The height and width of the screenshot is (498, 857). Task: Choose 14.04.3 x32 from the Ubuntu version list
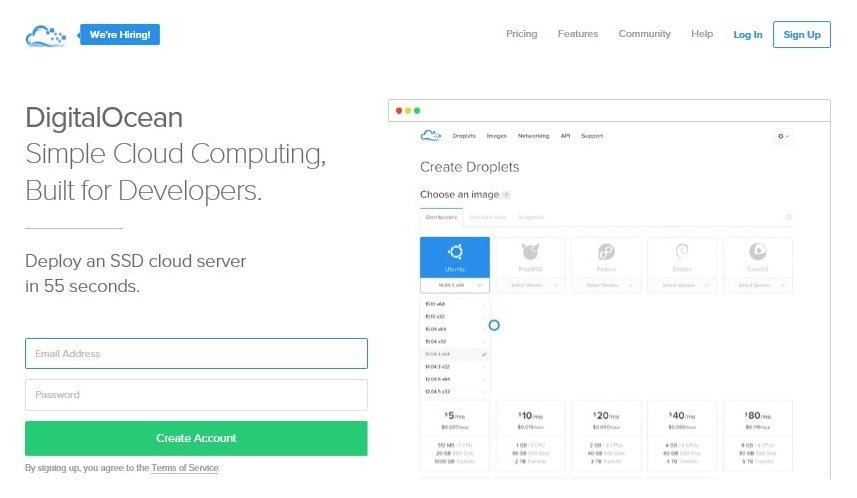(x=455, y=367)
